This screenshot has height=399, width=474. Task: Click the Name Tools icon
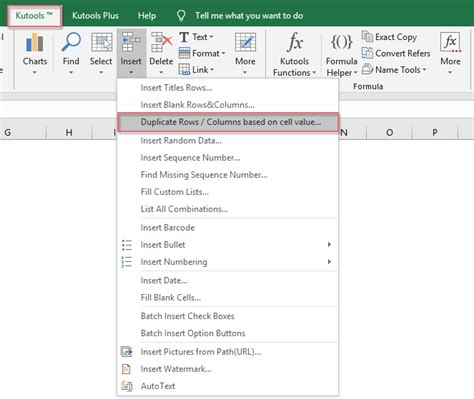point(367,69)
